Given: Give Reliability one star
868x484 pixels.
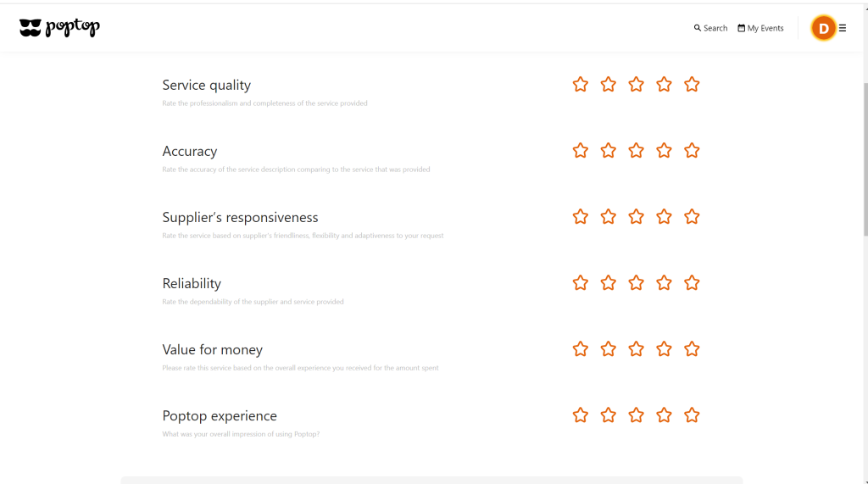Looking at the screenshot, I should click(x=580, y=282).
